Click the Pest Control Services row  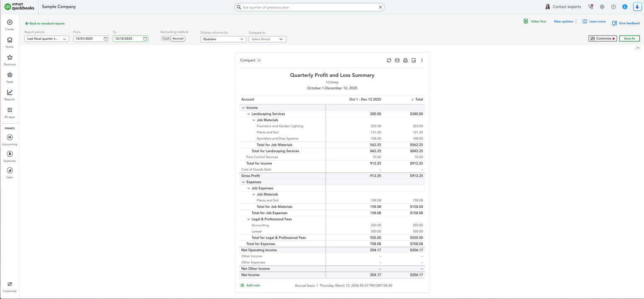pos(332,157)
